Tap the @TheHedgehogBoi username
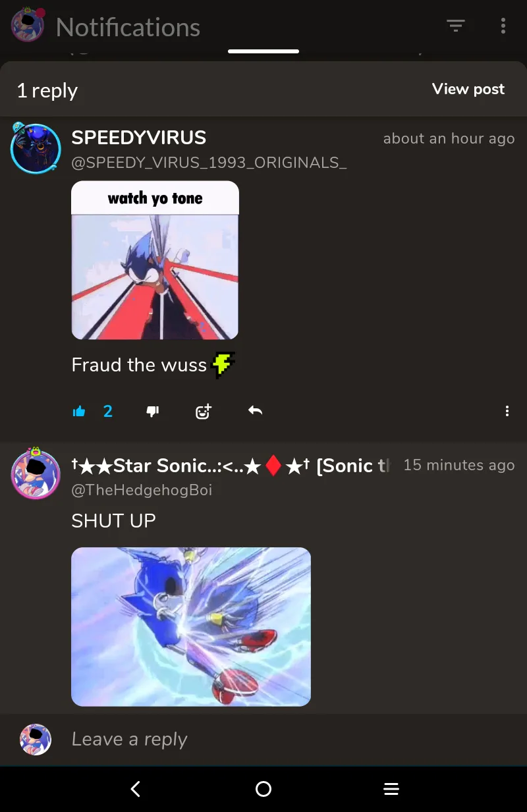The width and height of the screenshot is (527, 812). 142,490
